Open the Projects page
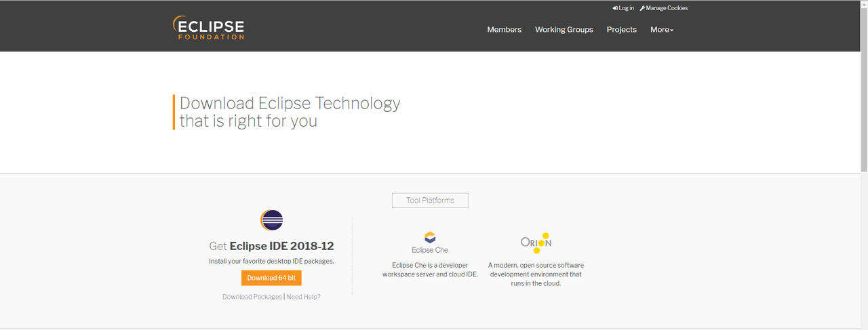Viewport: 868px width, 330px height. pos(622,30)
